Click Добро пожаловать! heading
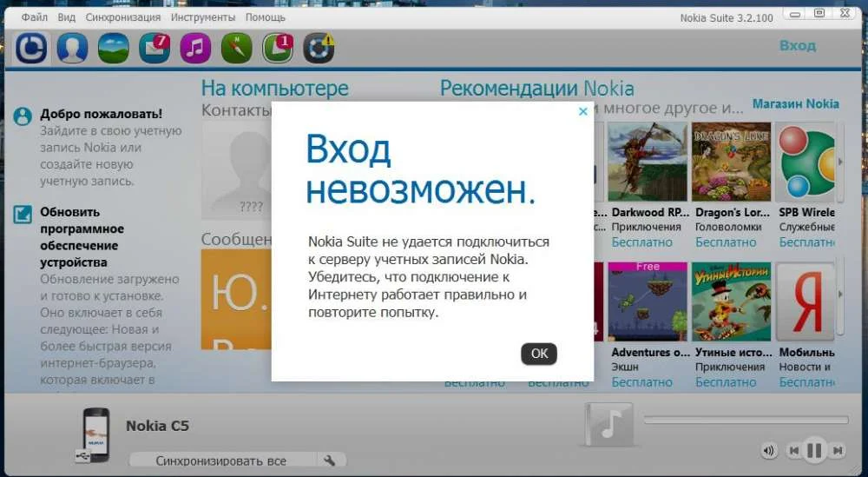868x477 pixels. point(102,114)
